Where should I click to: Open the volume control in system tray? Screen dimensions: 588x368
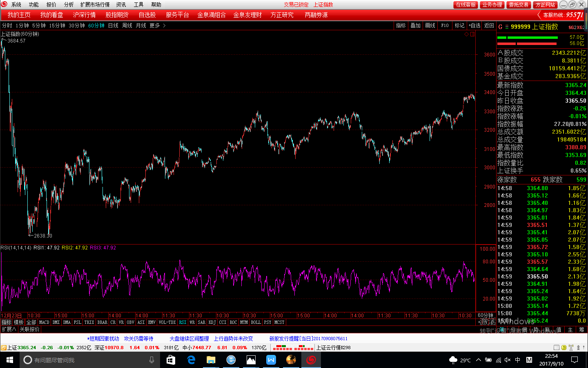click(x=508, y=360)
